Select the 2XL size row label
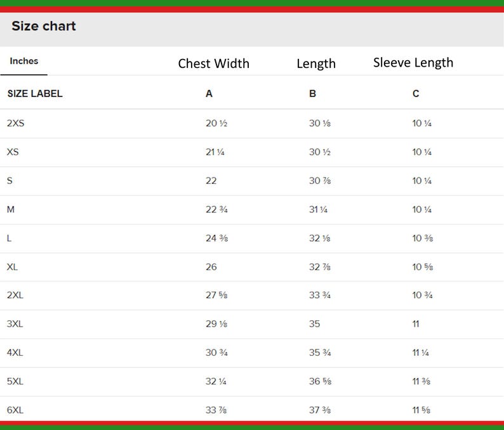Viewport: 504px width, 430px height. coord(15,295)
